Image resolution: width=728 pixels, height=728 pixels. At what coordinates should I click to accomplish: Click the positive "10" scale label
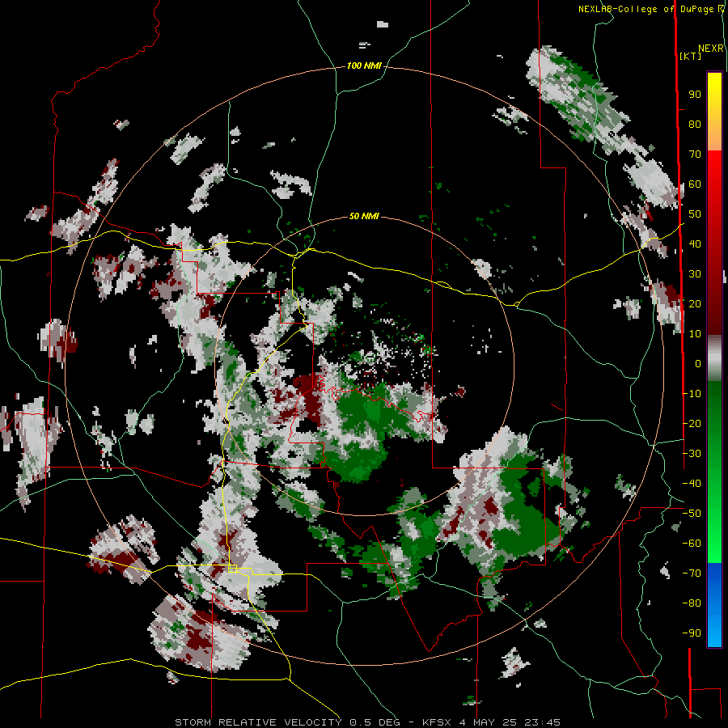[x=695, y=334]
